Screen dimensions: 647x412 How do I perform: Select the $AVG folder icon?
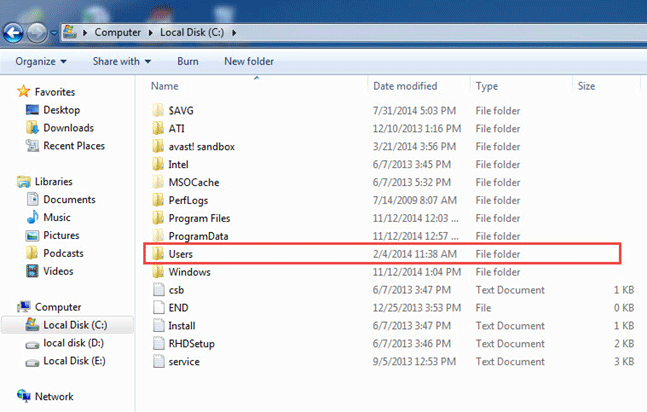pos(158,110)
